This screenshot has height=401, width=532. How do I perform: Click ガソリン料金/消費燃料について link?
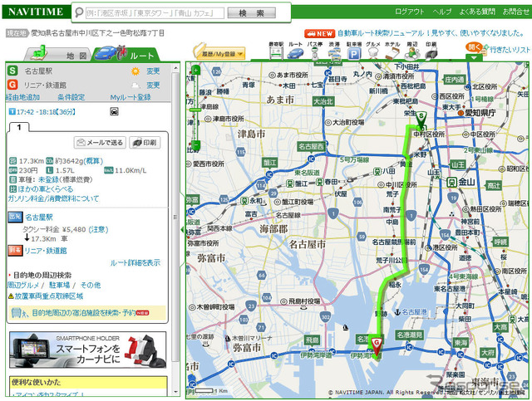pos(53,198)
